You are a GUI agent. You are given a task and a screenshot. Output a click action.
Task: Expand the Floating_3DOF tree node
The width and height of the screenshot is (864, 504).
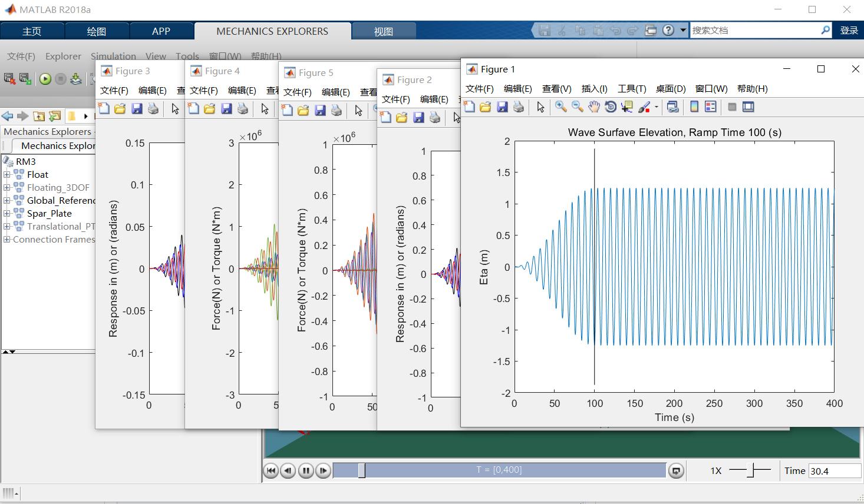click(6, 188)
